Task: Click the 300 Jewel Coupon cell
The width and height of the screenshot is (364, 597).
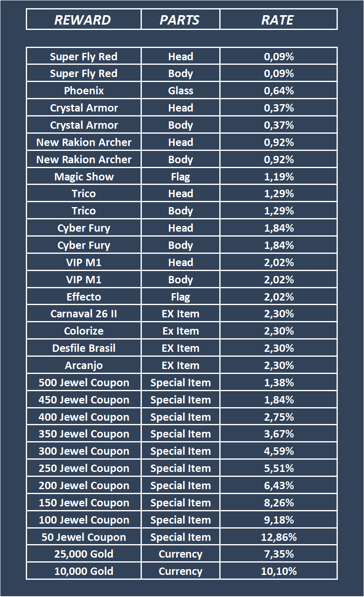Action: (x=84, y=451)
